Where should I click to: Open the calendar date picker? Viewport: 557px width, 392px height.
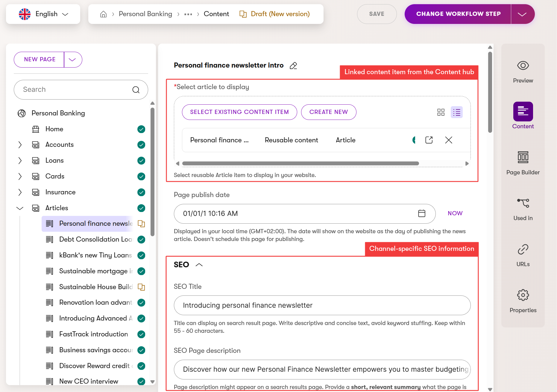[x=422, y=213]
